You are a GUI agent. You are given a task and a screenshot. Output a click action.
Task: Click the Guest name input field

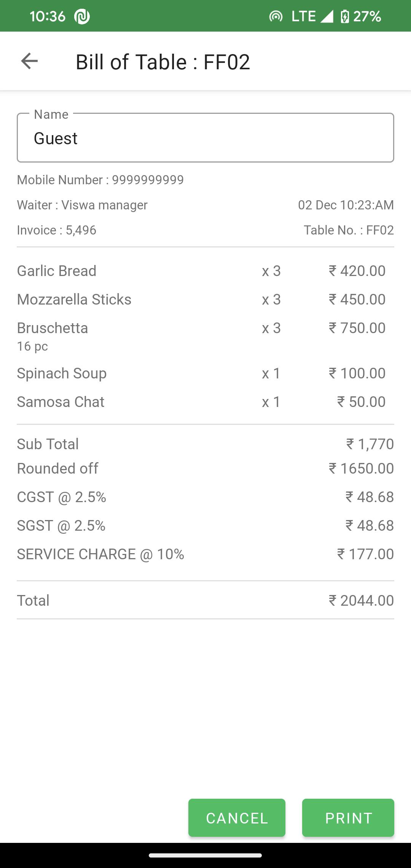click(205, 138)
